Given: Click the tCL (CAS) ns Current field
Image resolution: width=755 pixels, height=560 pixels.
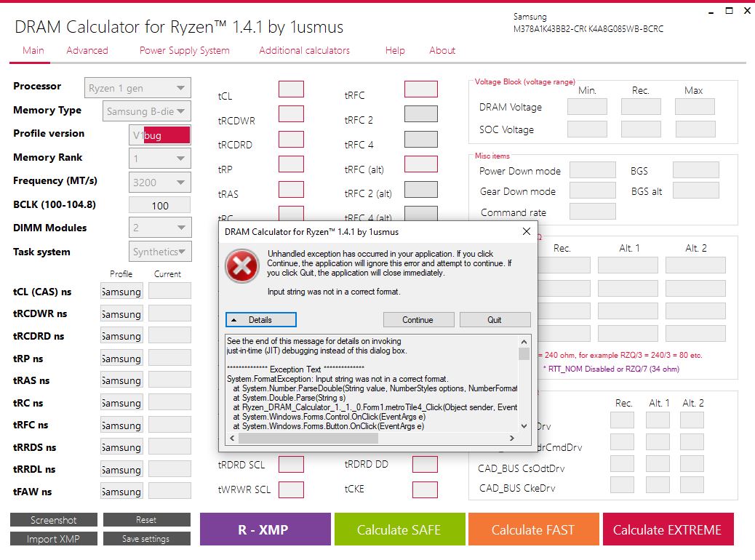Looking at the screenshot, I should 169,291.
